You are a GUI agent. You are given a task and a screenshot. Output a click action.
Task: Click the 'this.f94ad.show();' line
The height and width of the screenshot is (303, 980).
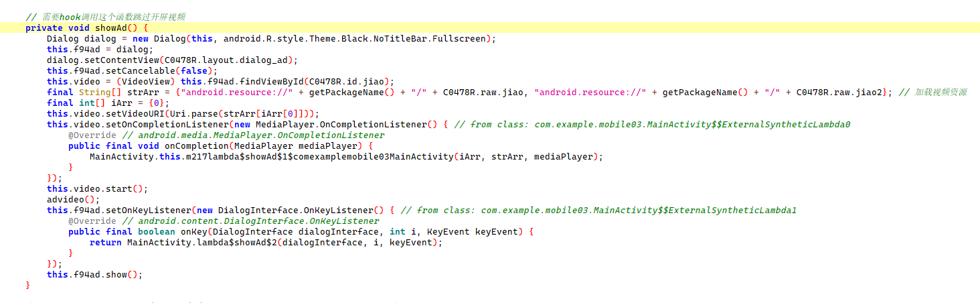pyautogui.click(x=95, y=274)
